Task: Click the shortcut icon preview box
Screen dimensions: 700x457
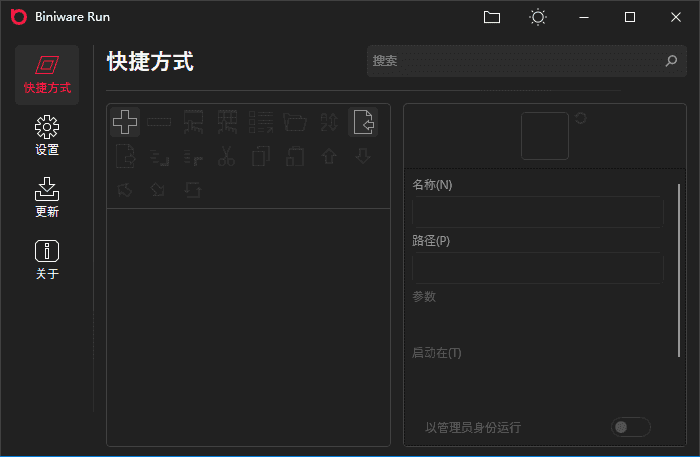Action: coord(545,136)
